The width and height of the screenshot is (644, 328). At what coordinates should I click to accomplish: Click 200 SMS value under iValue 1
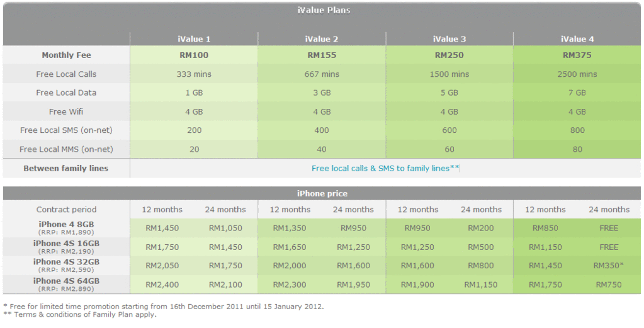click(x=195, y=130)
